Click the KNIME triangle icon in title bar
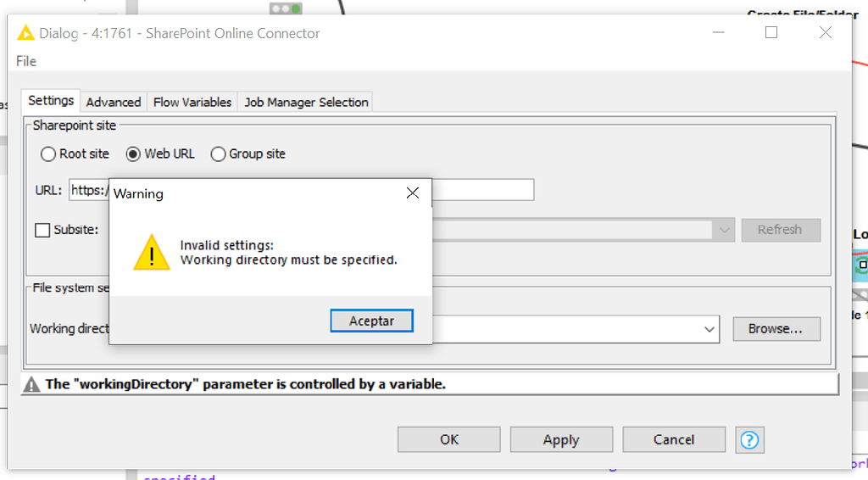Viewport: 868px width, 480px height. (x=25, y=33)
